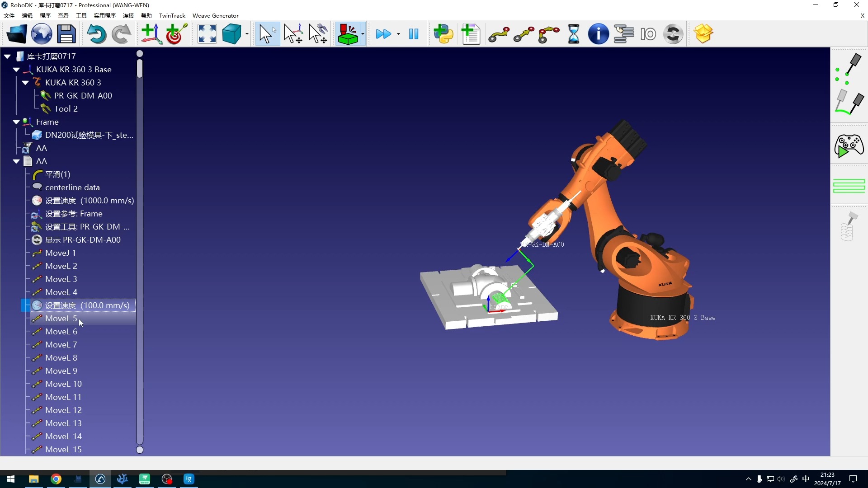This screenshot has height=488, width=868.
Task: Open the Python program icon
Action: (443, 34)
